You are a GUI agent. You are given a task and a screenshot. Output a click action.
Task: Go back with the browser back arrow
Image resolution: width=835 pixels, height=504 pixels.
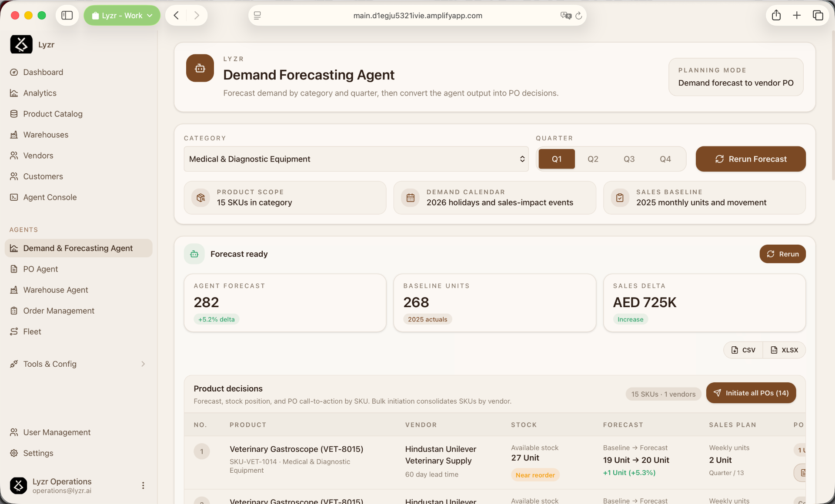pyautogui.click(x=176, y=16)
